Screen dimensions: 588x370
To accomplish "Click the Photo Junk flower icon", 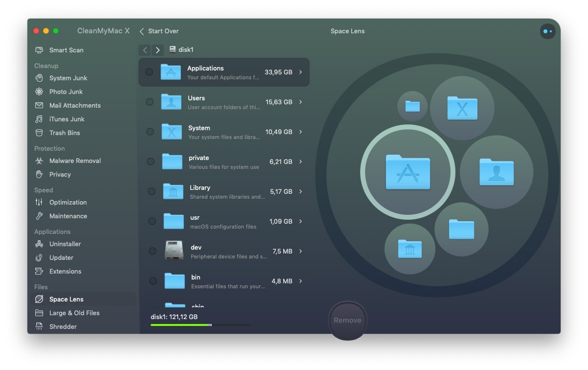I will pos(39,92).
